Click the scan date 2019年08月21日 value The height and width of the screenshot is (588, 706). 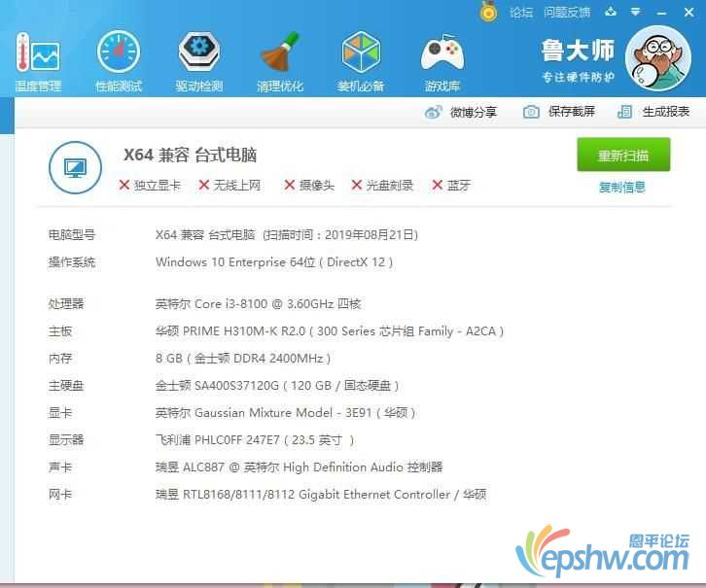tap(371, 235)
